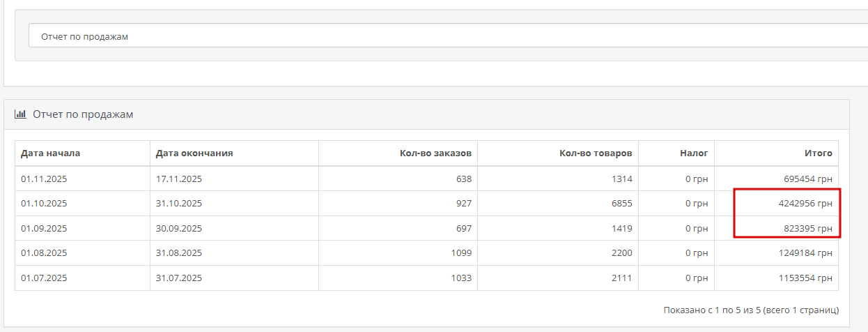
Task: Click the 'Дата начала' column header
Action: click(51, 153)
